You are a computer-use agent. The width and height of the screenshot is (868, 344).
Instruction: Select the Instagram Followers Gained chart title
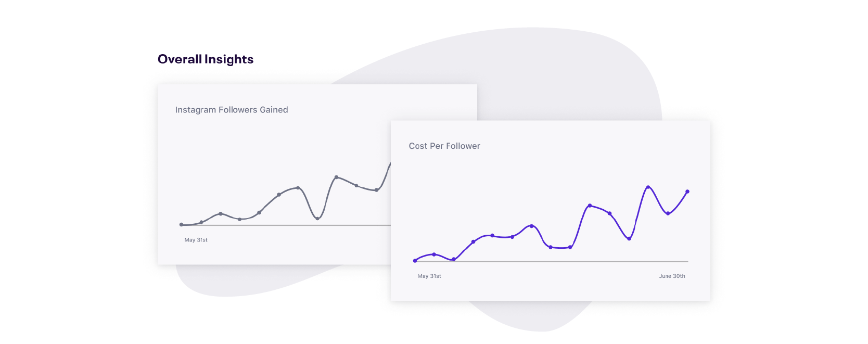[232, 110]
